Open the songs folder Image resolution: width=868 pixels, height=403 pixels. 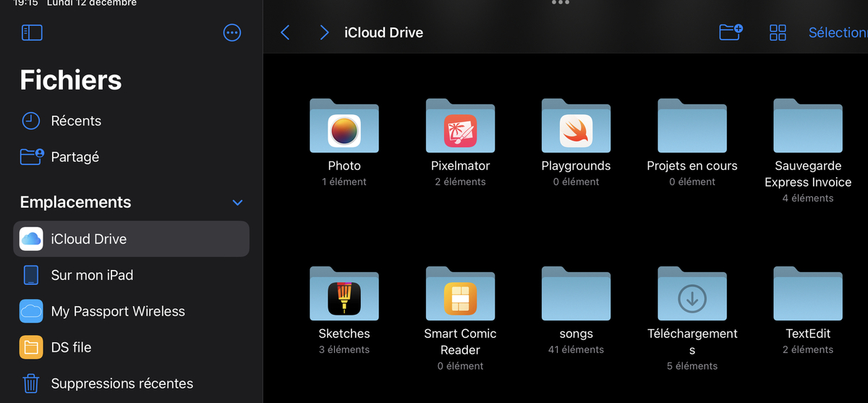click(576, 294)
